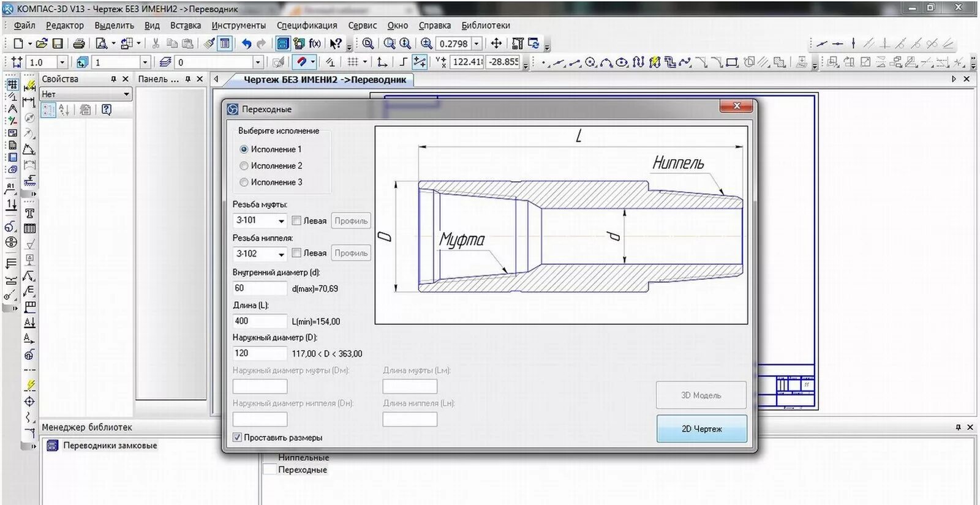This screenshot has height=505, width=980.
Task: Print the drawing via printer icon
Action: pos(79,43)
